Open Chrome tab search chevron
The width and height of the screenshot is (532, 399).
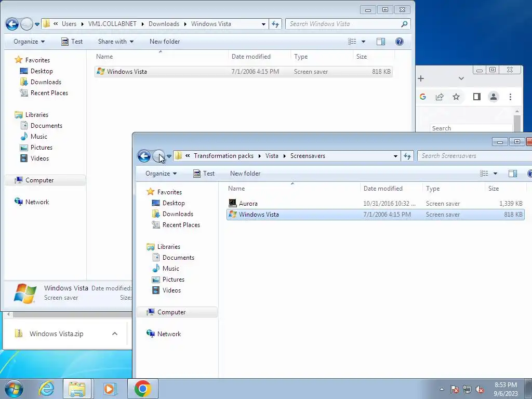click(461, 78)
